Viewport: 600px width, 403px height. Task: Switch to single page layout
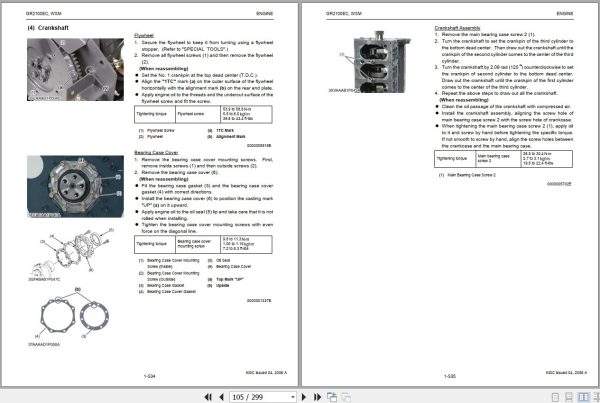555,397
